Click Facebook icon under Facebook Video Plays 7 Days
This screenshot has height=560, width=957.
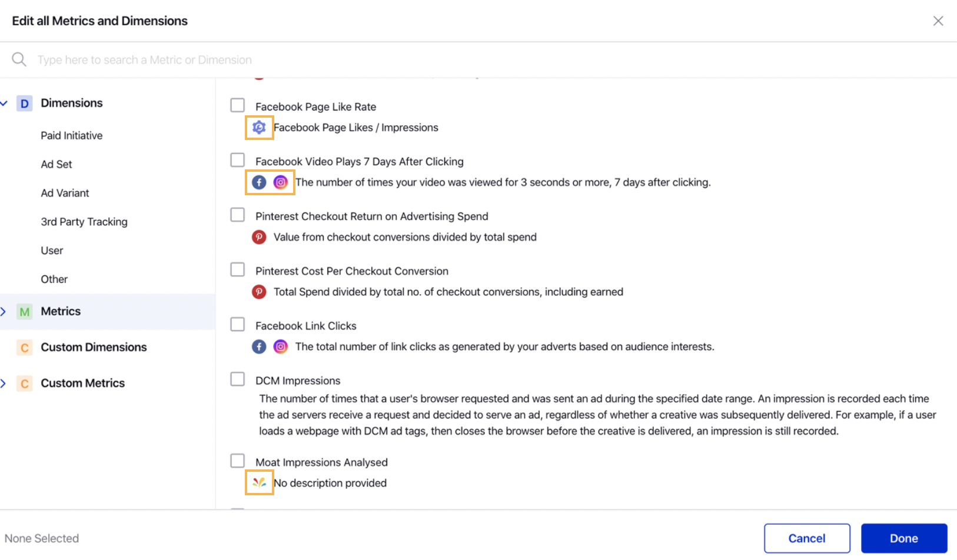pos(259,182)
